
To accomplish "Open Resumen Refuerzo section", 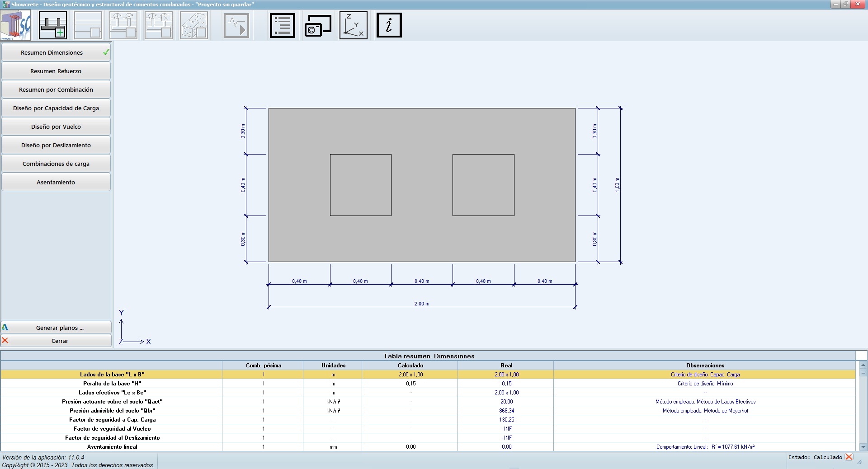I will [56, 71].
